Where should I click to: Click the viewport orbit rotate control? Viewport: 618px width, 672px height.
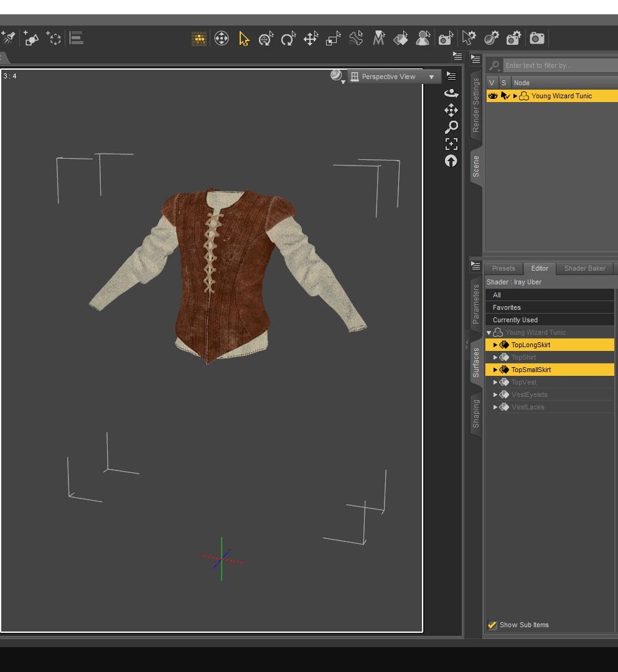pyautogui.click(x=451, y=93)
